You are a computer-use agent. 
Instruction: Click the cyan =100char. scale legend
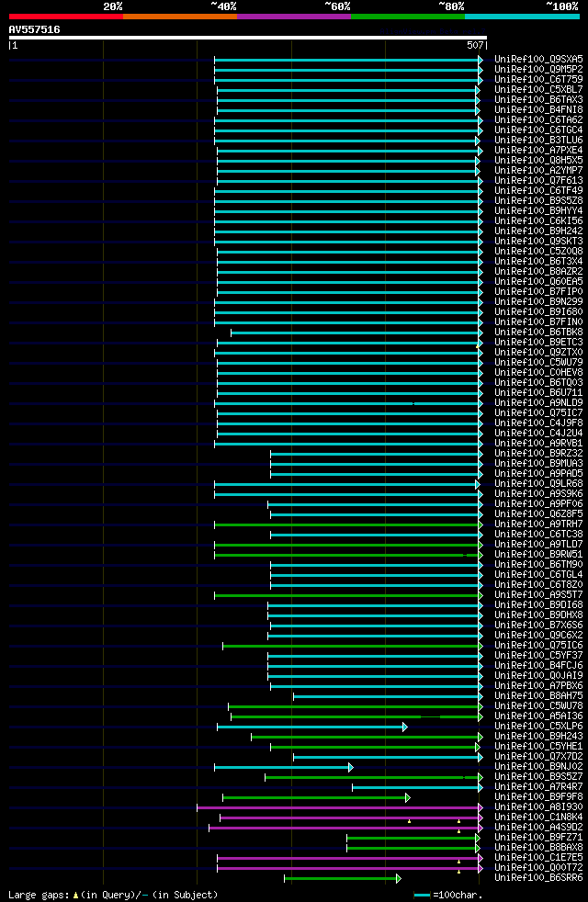(422, 895)
